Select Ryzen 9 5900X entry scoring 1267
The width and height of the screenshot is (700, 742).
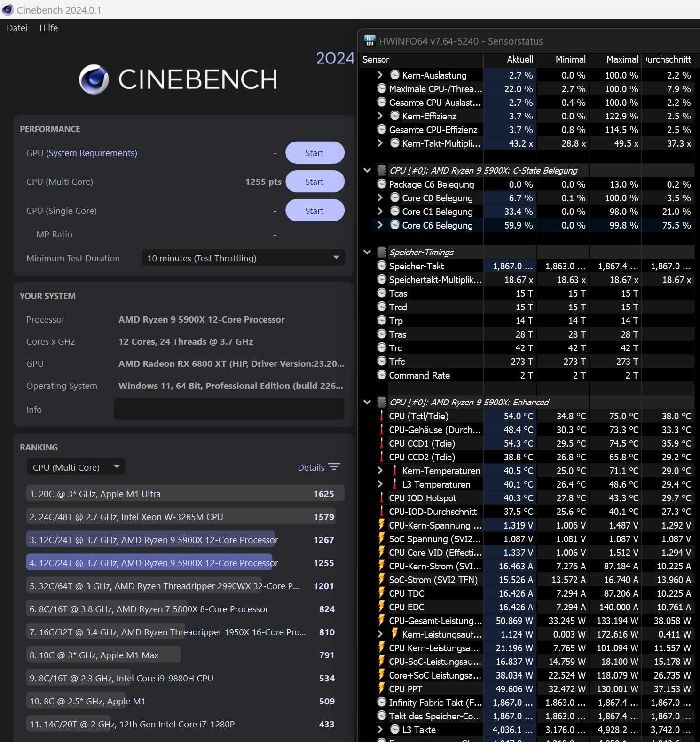[x=185, y=540]
